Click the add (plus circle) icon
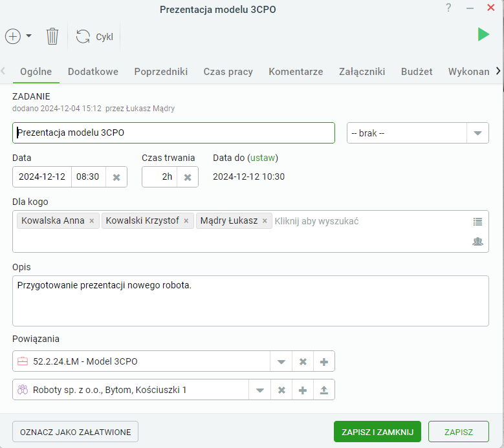 point(13,36)
